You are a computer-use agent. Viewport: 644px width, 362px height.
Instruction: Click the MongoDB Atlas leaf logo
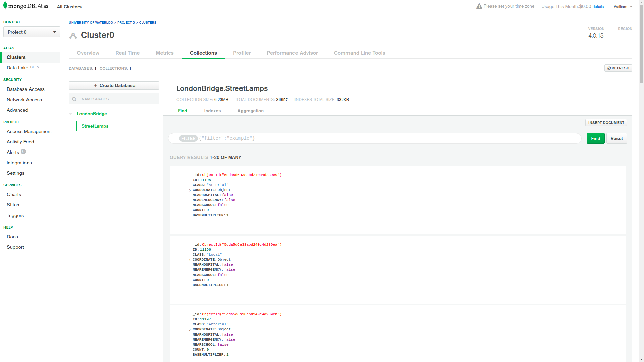coord(5,6)
